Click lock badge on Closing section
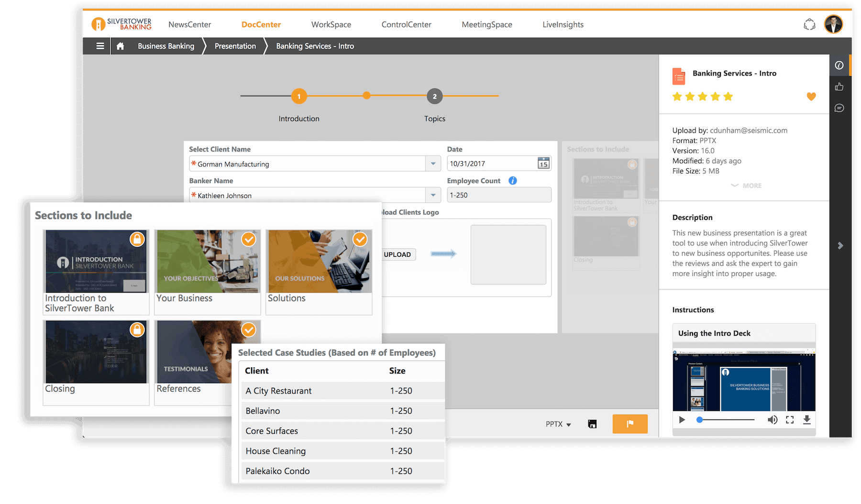This screenshot has width=861, height=504. [x=137, y=329]
